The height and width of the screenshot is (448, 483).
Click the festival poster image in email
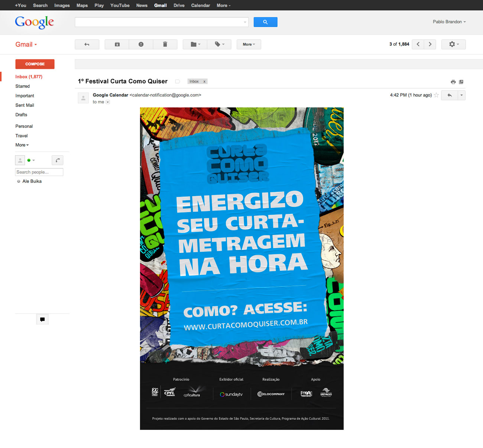242,269
